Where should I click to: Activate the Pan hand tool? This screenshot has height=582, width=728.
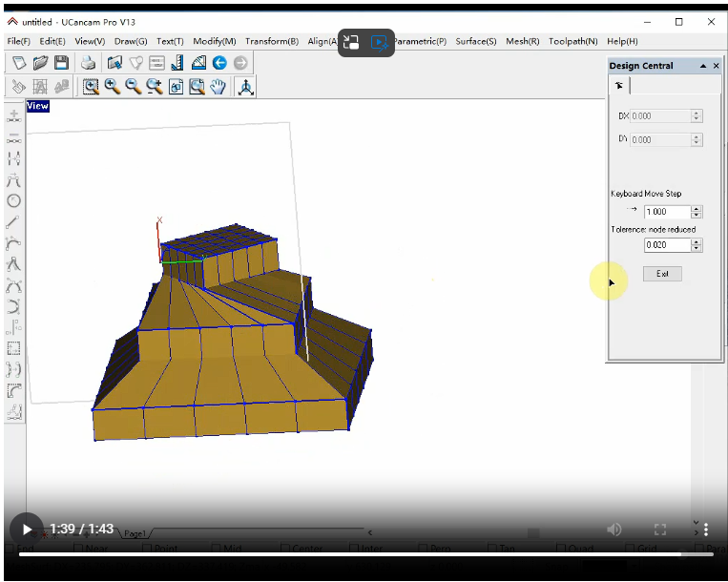218,87
